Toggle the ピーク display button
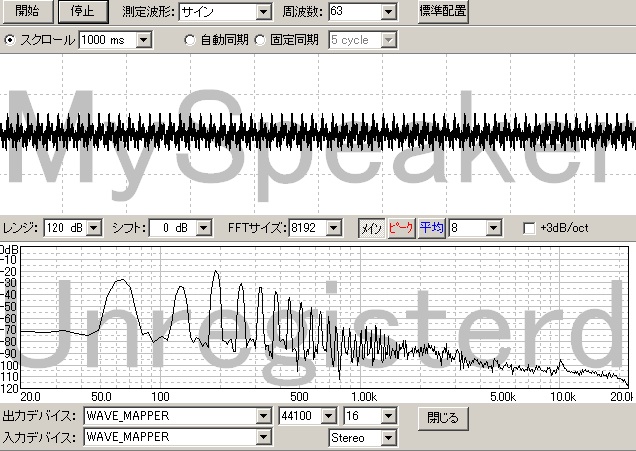636x451 pixels. pyautogui.click(x=401, y=228)
